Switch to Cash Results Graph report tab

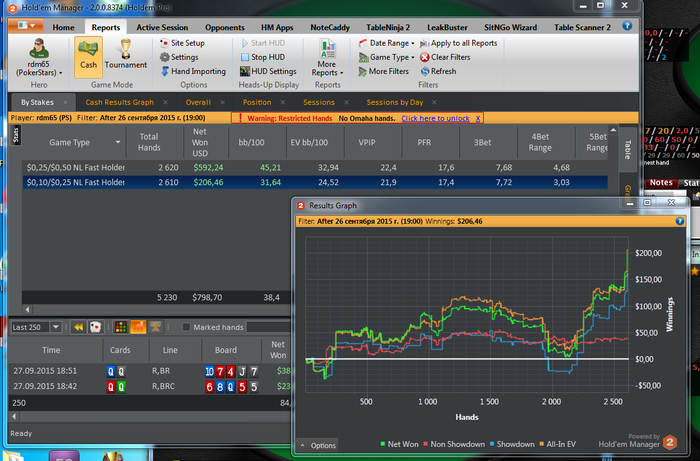(120, 102)
